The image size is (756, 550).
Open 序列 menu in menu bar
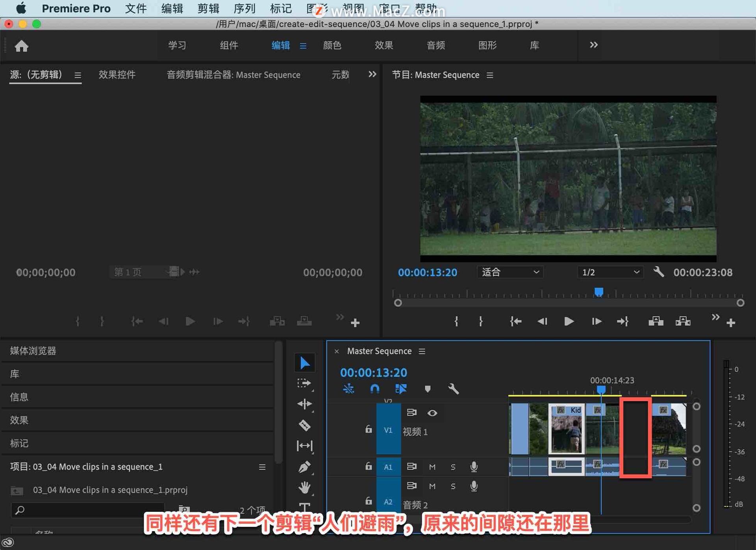[245, 8]
